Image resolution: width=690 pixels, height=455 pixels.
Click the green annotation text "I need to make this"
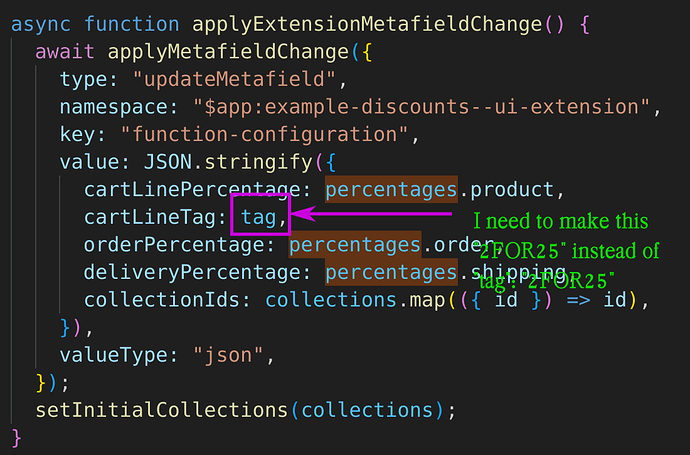[x=561, y=221]
